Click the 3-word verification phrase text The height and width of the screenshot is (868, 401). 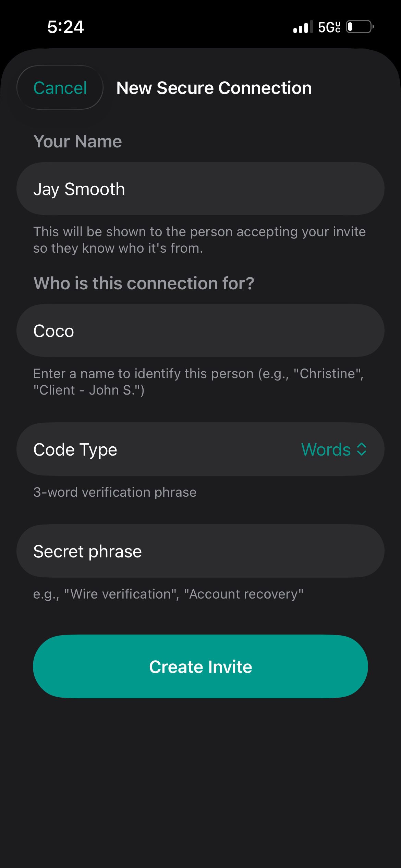[x=114, y=492]
